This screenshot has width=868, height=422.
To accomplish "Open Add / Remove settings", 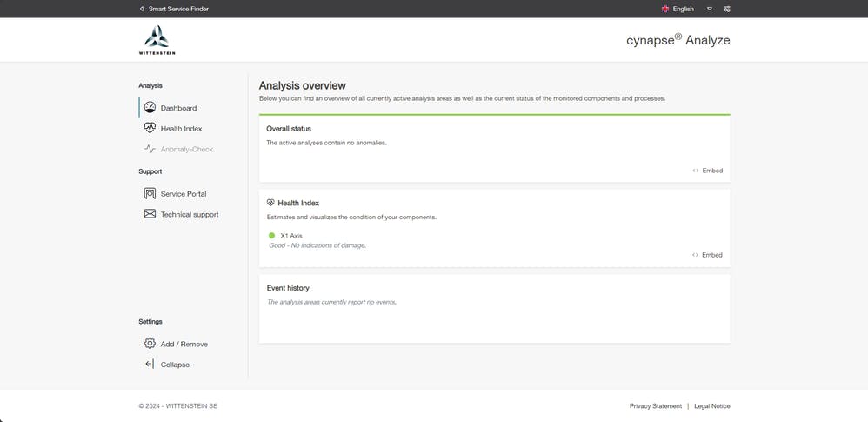I will [x=184, y=344].
